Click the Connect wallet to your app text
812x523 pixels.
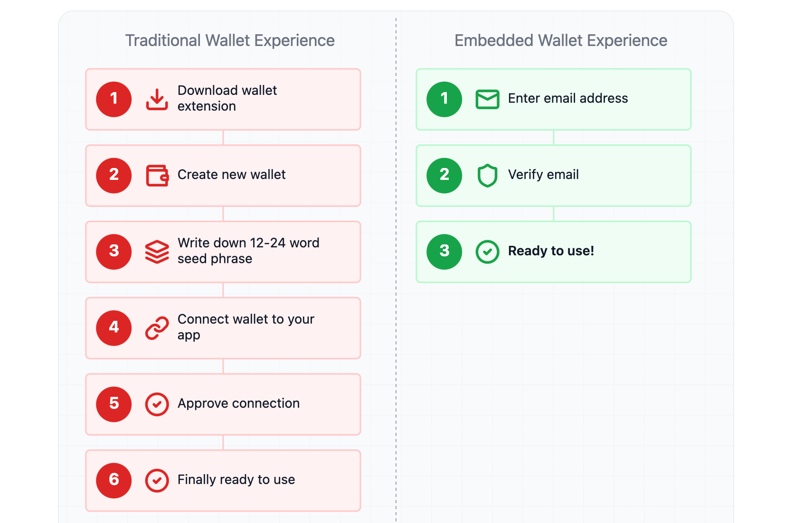pos(245,327)
